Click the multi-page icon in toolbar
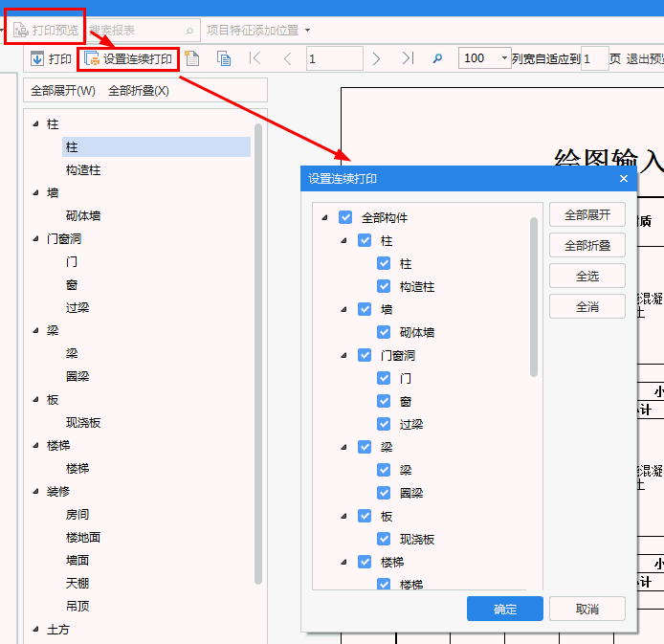 pos(224,59)
